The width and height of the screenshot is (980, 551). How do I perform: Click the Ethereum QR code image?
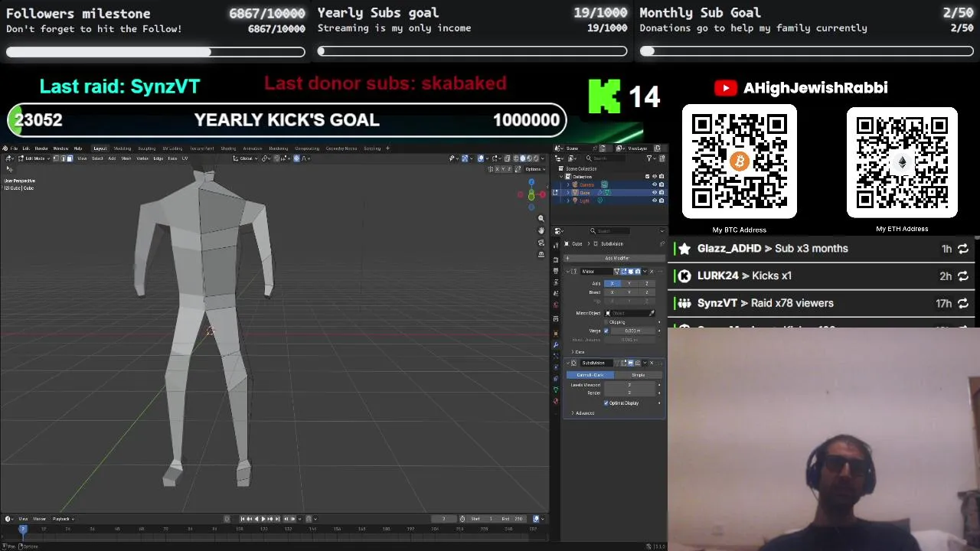click(x=902, y=162)
